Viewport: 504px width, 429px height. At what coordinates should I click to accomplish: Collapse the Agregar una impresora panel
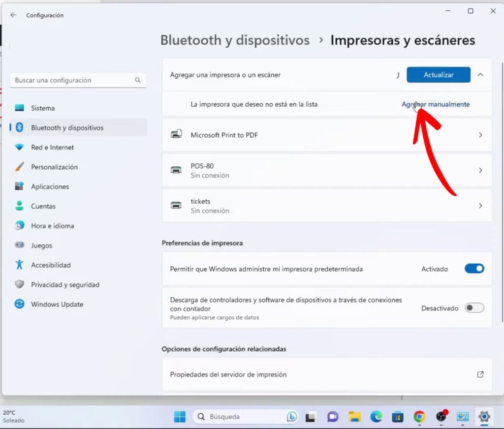click(480, 74)
